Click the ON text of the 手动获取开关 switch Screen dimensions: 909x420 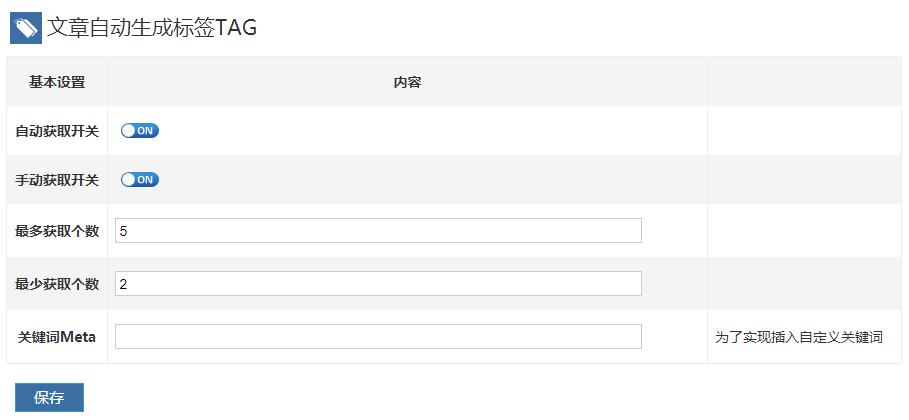(145, 180)
